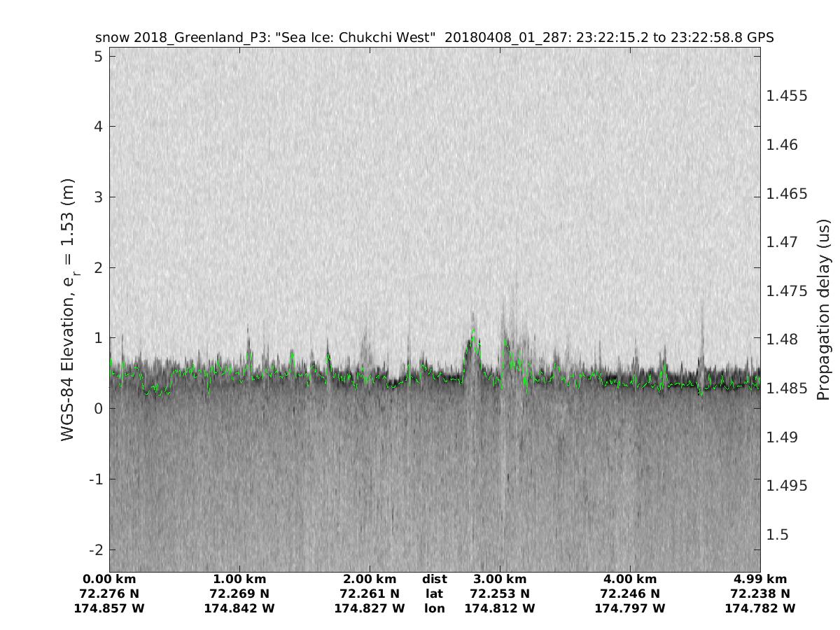Screen dimensions: 840x630
Task: Click the 'lon' legend label on x-axis
Action: [x=434, y=608]
